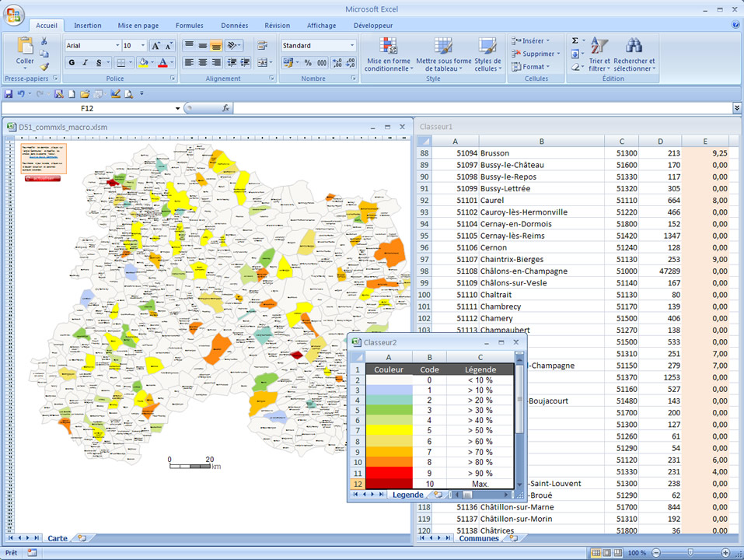Click the AutoSum sigma icon
This screenshot has width=744, height=560.
pyautogui.click(x=575, y=40)
